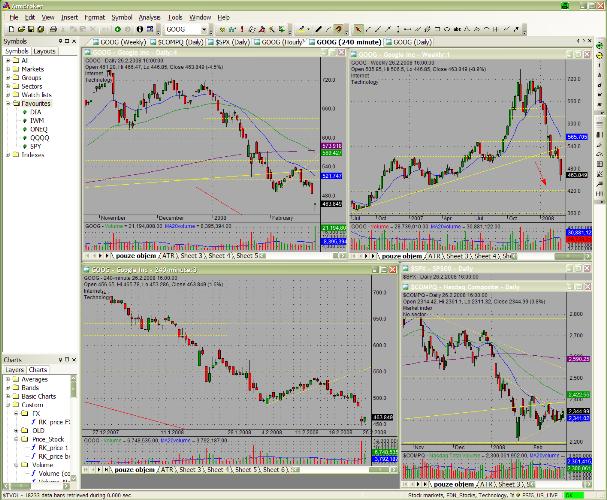
Task: Select the arrow line drawing tool
Action: [388, 29]
